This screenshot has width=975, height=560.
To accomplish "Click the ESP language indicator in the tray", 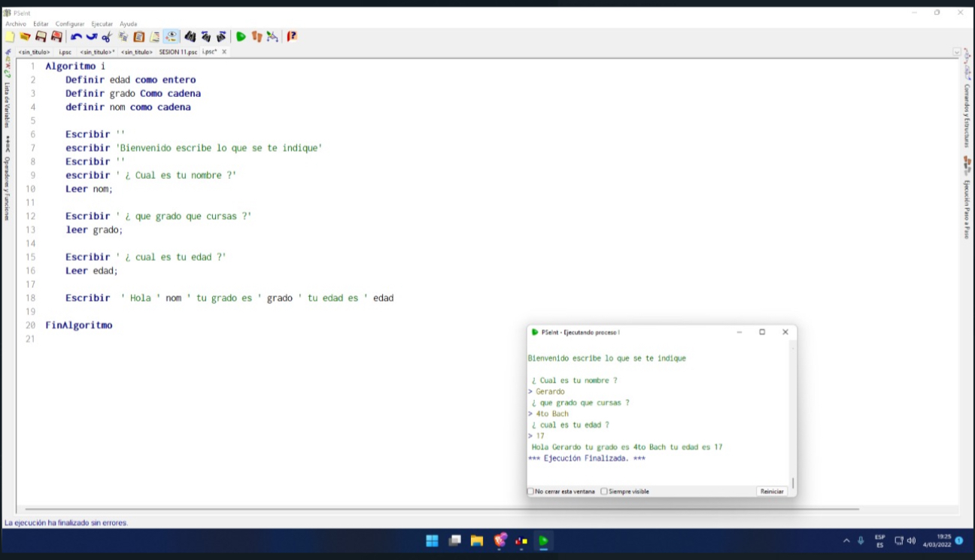I will coord(879,541).
